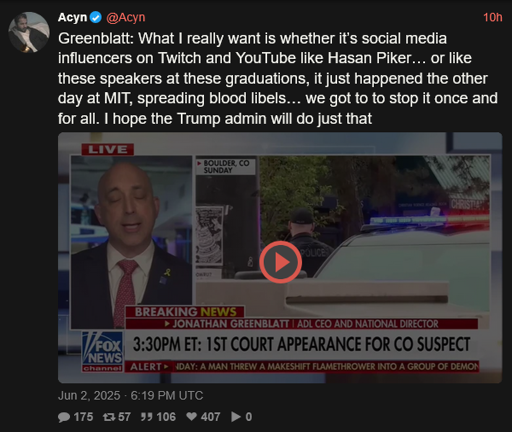Play the embedded Fox News video
The width and height of the screenshot is (512, 432).
click(280, 262)
